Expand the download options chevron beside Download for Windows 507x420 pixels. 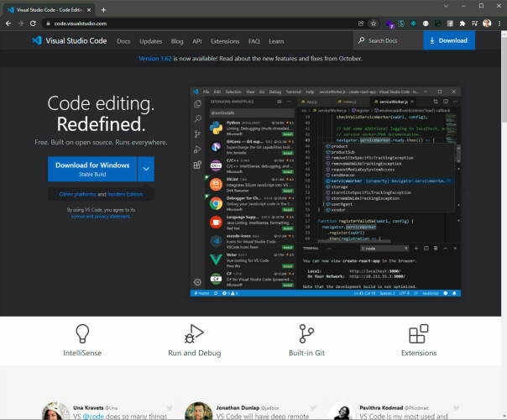(146, 169)
